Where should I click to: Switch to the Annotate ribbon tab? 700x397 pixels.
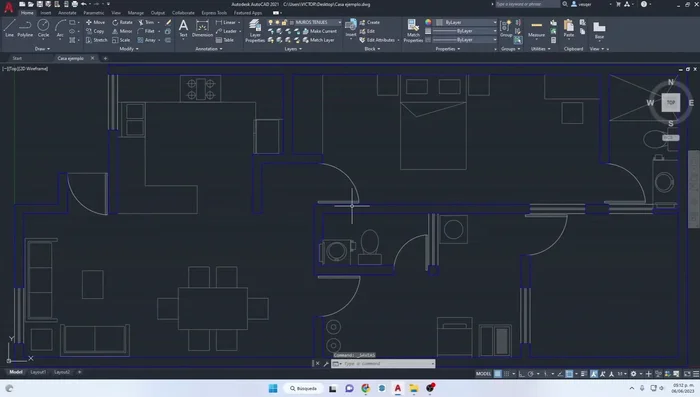[67, 13]
